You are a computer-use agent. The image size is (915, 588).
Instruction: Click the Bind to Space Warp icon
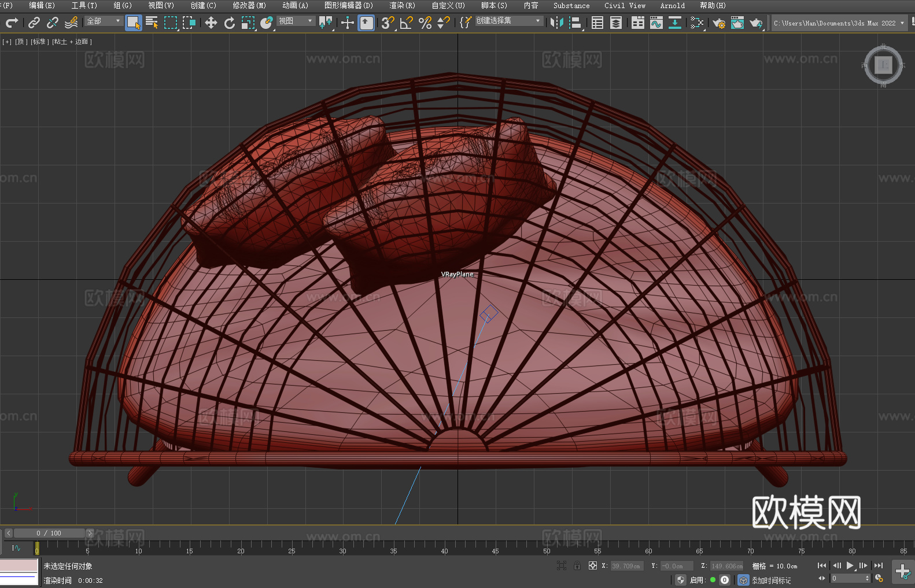[x=71, y=23]
